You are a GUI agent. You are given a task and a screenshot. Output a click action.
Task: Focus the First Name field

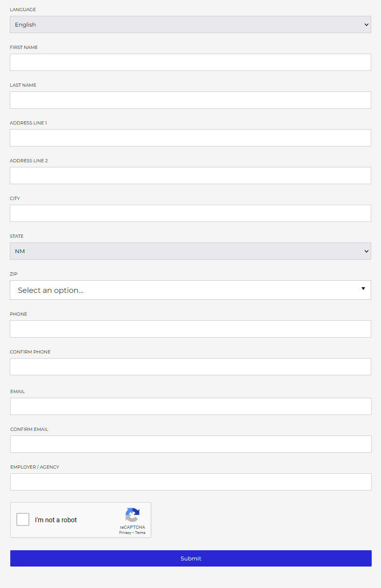190,62
